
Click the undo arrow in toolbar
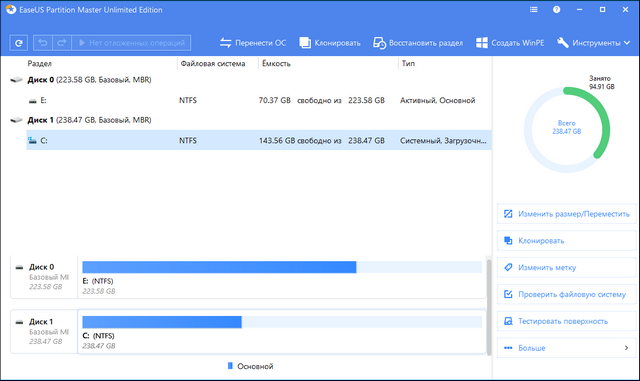click(x=42, y=43)
